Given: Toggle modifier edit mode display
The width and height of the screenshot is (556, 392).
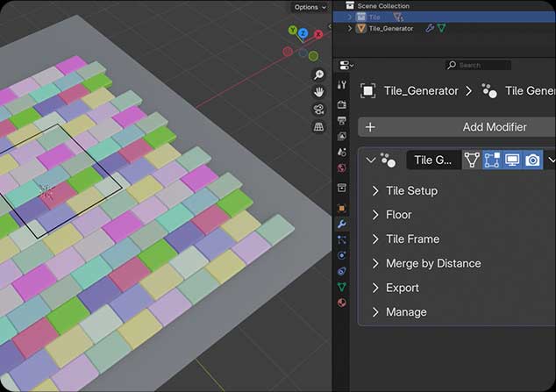Looking at the screenshot, I should click(x=491, y=160).
